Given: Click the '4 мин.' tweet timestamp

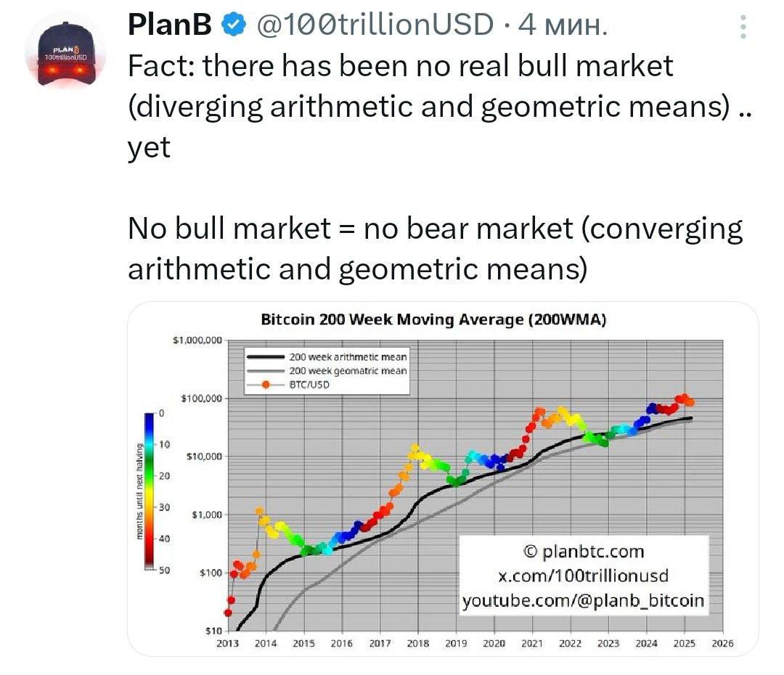Looking at the screenshot, I should point(563,25).
